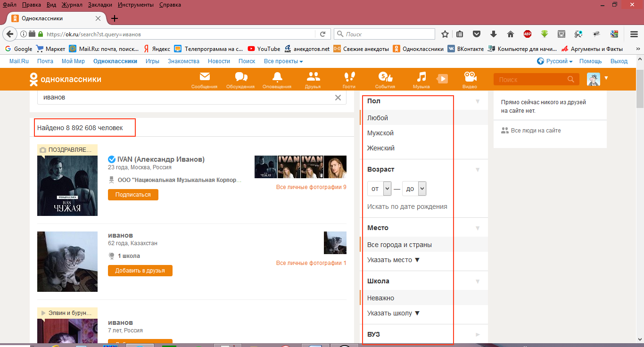
Task: Click magnifier icon in orange search box
Action: pos(571,79)
